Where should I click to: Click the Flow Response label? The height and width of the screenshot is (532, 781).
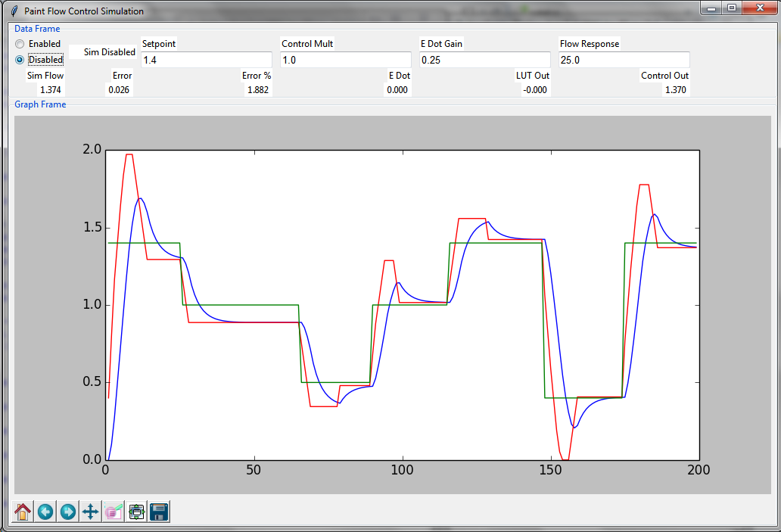pyautogui.click(x=590, y=44)
